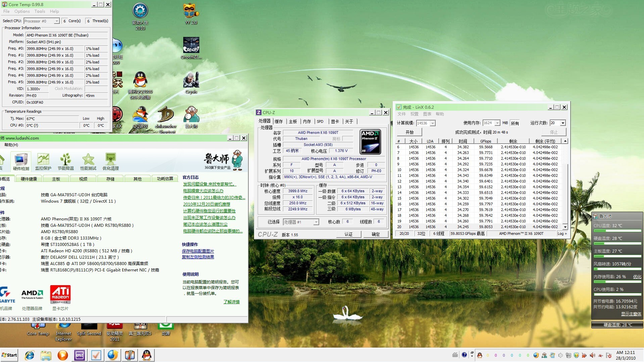
Task: Open the Options menu in Core Temp
Action: point(22,11)
